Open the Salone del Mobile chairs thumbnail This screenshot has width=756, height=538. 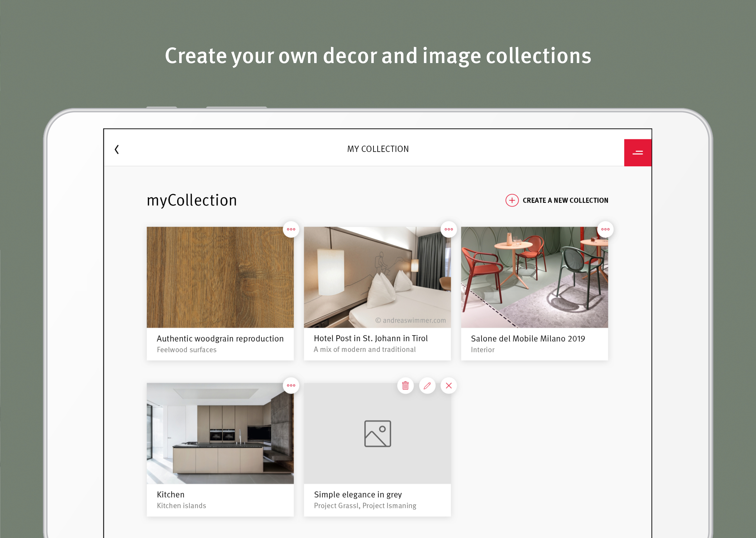coord(534,277)
